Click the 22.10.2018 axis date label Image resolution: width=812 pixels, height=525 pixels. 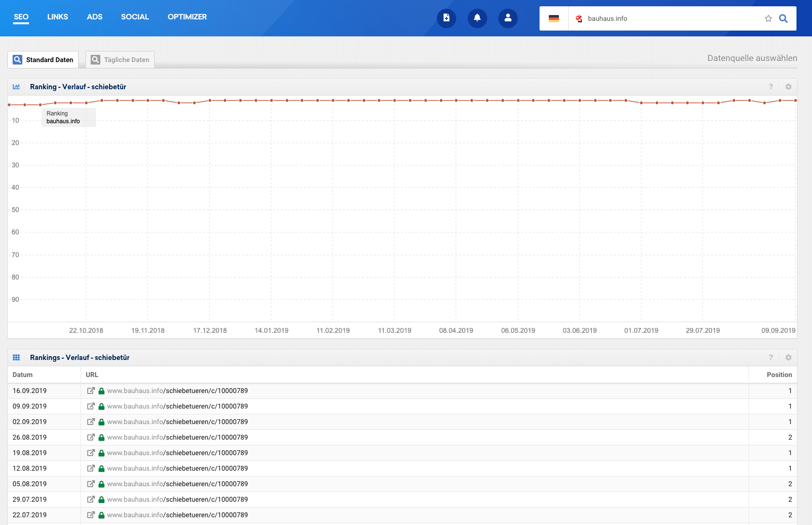[86, 330]
